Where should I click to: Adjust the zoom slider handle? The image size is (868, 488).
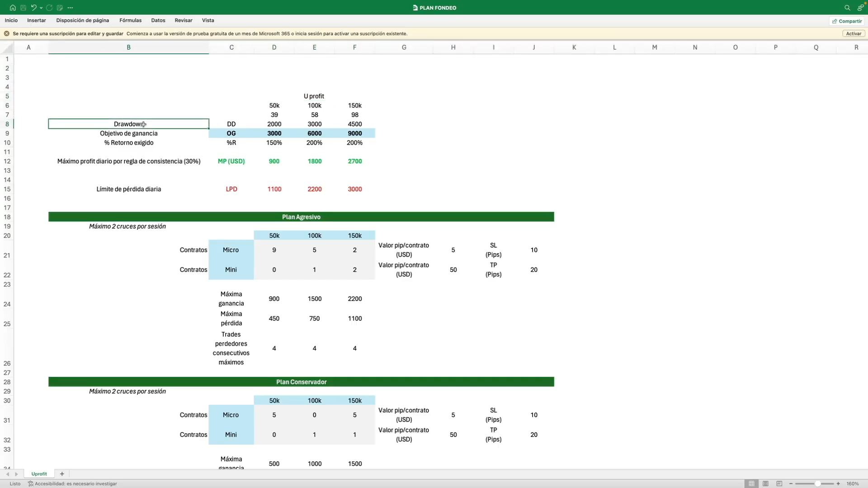coord(817,483)
